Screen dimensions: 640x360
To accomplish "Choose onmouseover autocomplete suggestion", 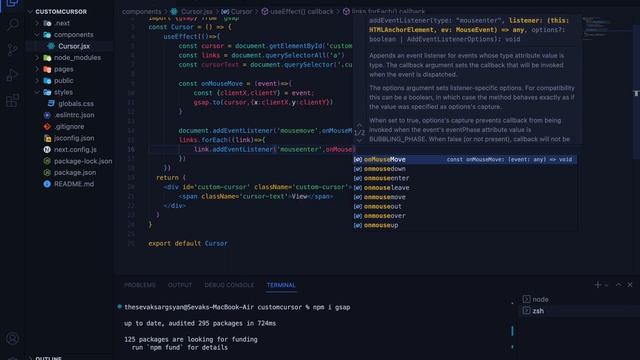I will [465, 216].
